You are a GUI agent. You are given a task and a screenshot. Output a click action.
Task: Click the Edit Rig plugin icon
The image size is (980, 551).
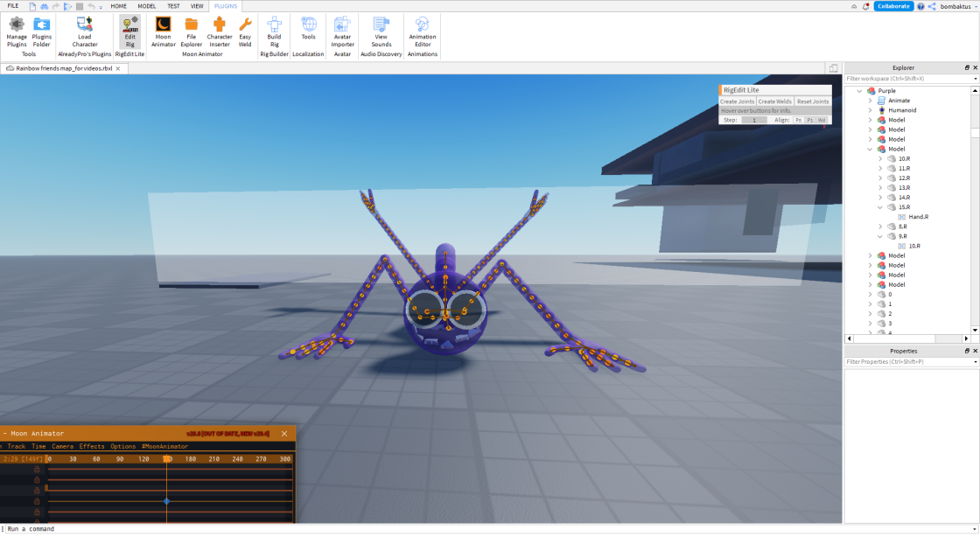tap(130, 31)
